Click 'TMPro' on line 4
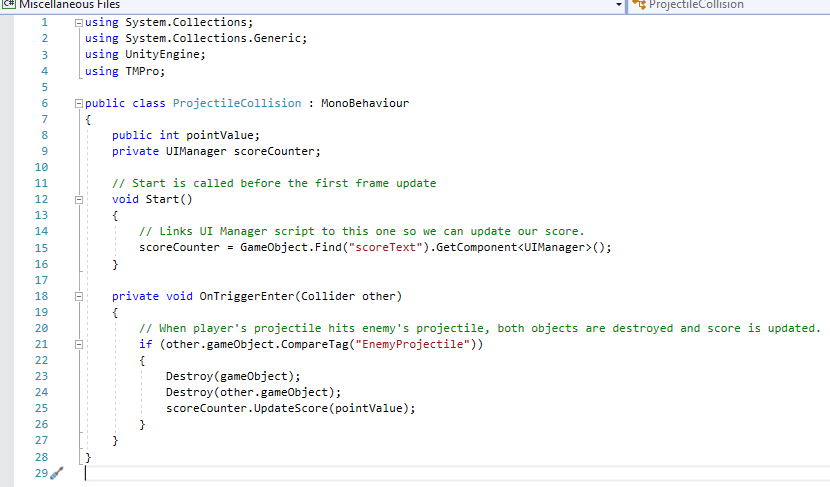Screen dimensions: 830x487 coord(142,71)
